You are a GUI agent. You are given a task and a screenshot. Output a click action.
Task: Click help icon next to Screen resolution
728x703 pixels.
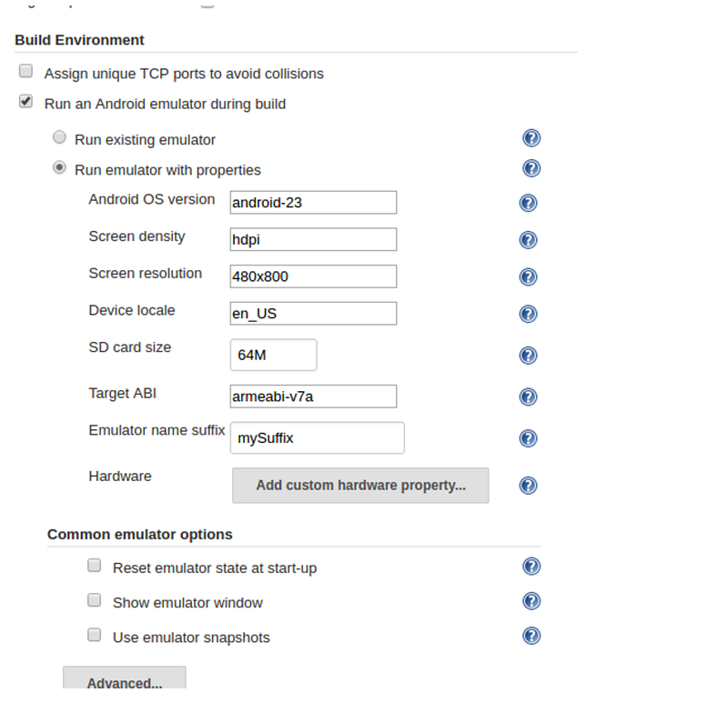pyautogui.click(x=528, y=277)
